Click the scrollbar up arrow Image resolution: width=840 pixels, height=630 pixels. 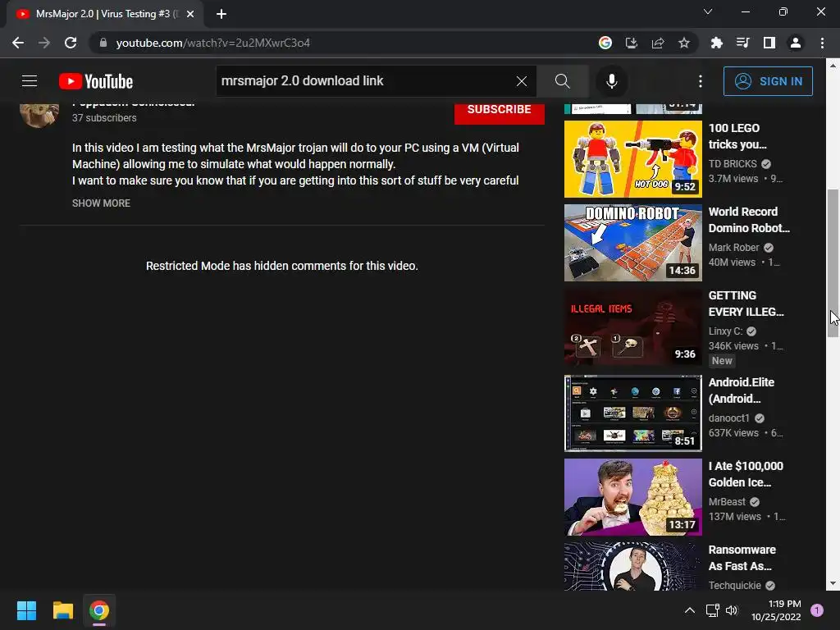pyautogui.click(x=833, y=66)
